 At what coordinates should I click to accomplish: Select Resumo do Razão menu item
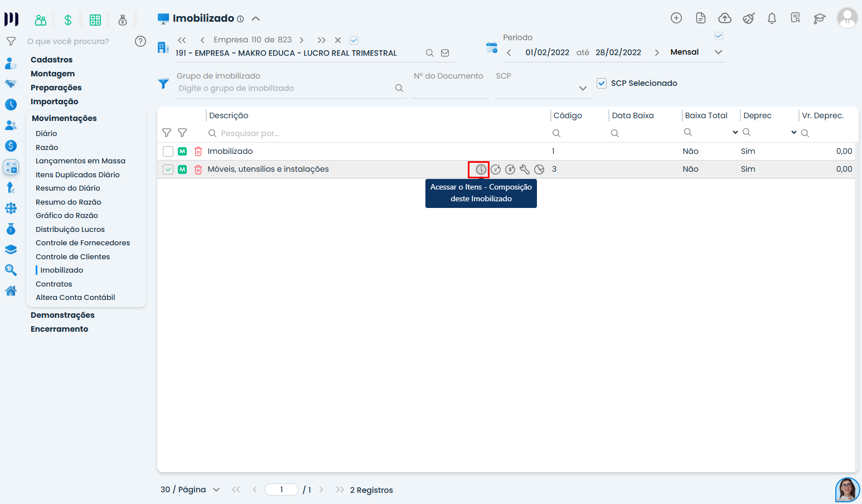point(69,202)
